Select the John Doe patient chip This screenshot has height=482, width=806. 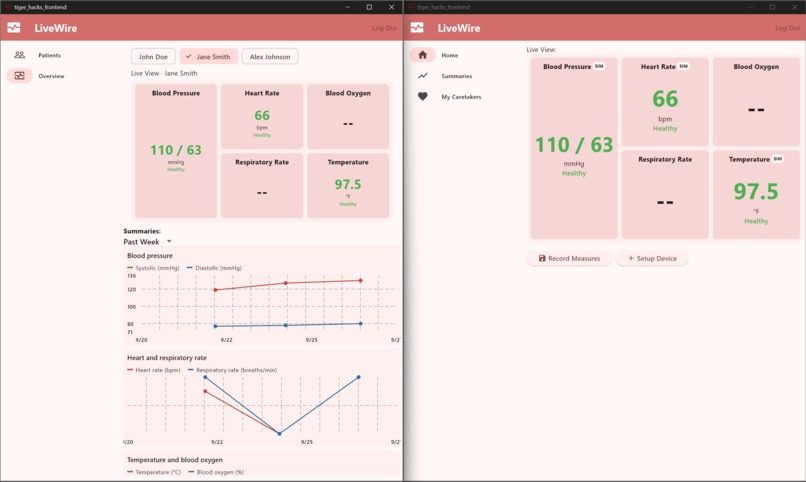click(153, 57)
